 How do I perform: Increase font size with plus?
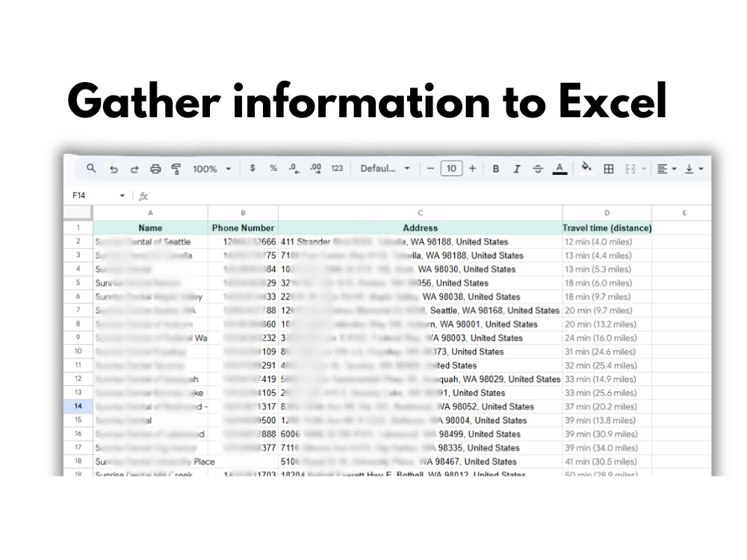[x=472, y=169]
